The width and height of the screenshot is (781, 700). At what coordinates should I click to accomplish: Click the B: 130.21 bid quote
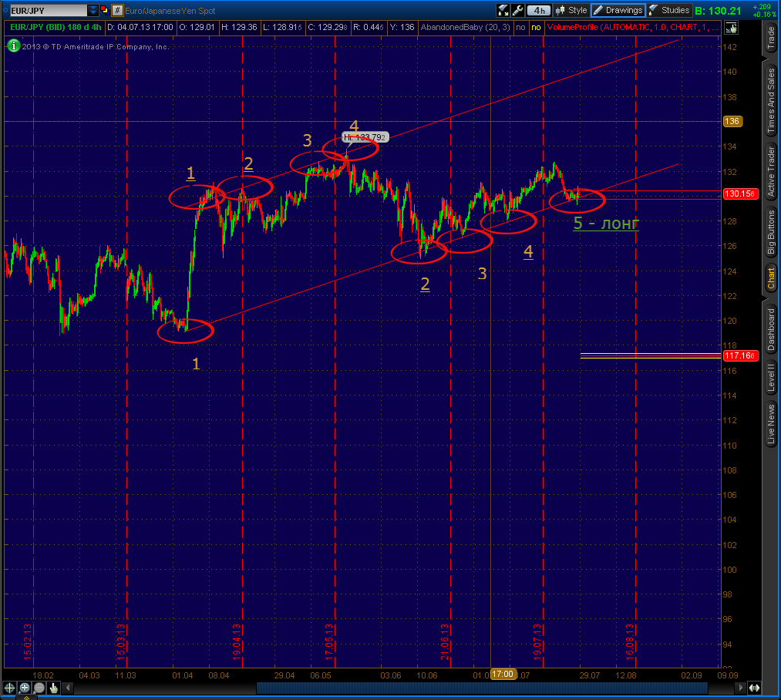pos(718,11)
